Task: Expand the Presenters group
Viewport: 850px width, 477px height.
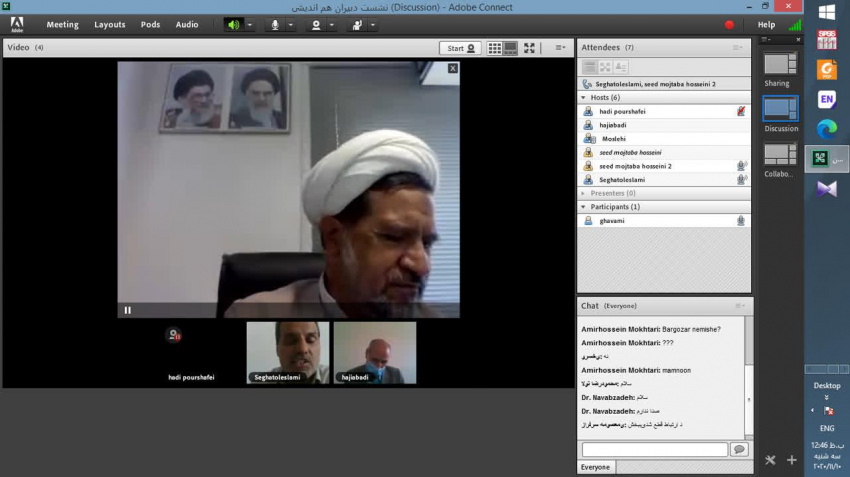Action: click(x=583, y=193)
